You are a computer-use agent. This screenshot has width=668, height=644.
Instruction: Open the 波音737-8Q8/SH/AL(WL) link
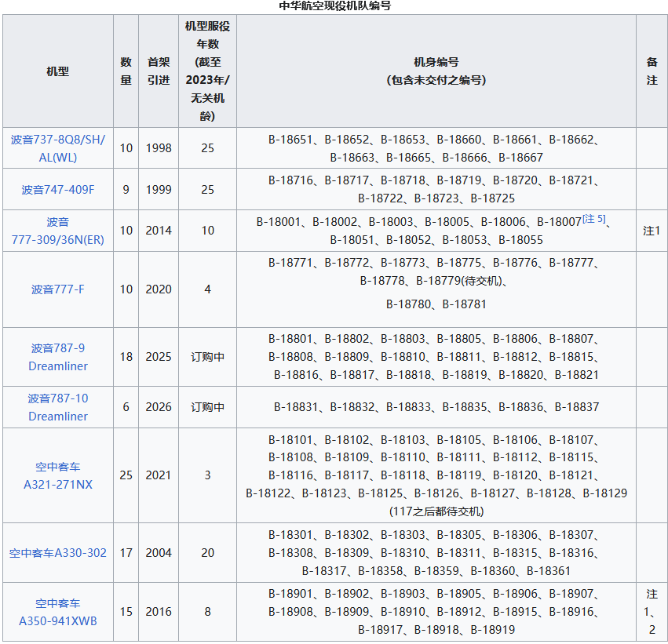[58, 148]
